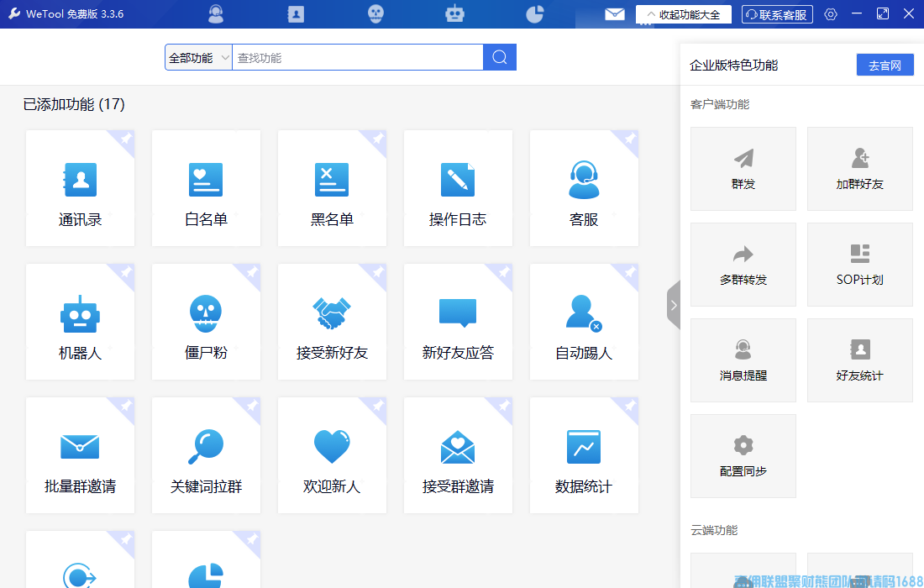Switch to the robot tab in top bar
Viewport: 924px width, 588px height.
(x=454, y=14)
